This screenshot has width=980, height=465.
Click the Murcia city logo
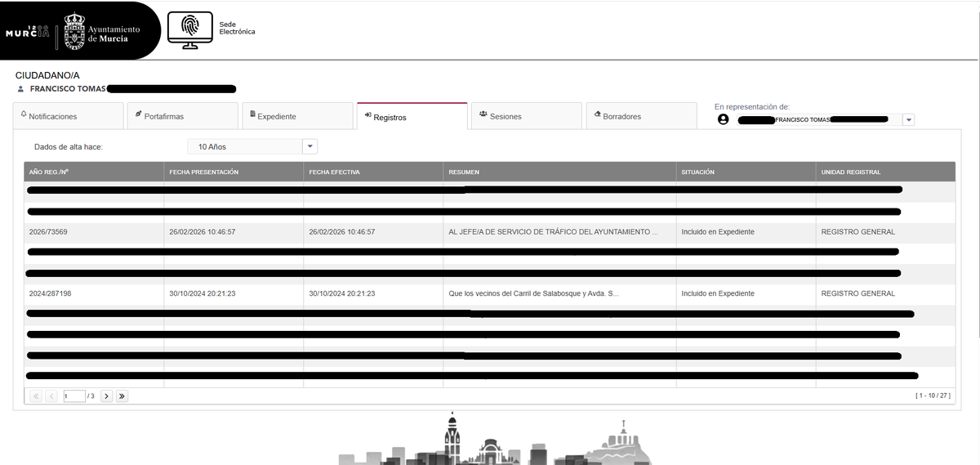pos(28,32)
